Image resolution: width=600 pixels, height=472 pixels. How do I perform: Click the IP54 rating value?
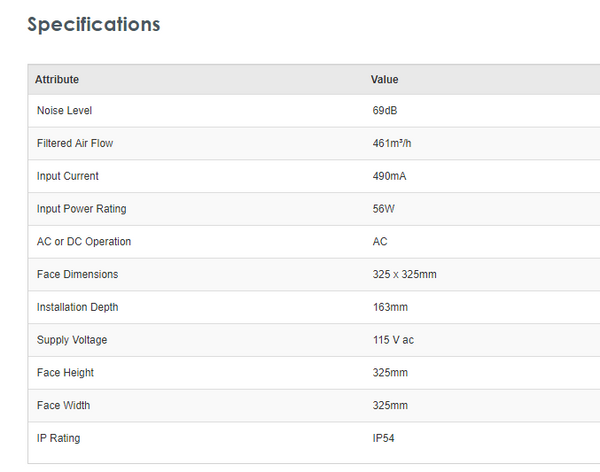[385, 438]
